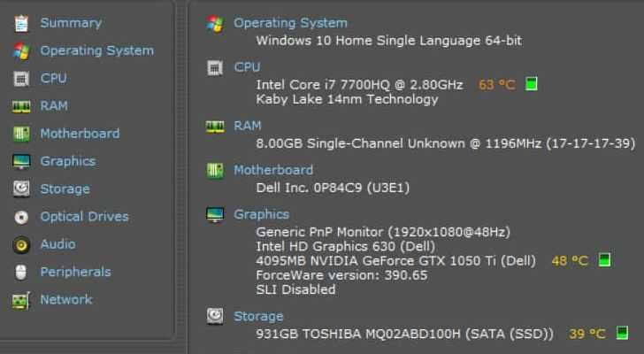Screen dimensions: 644x354
Task: Select Peripherals in the sidebar
Action: (75, 272)
